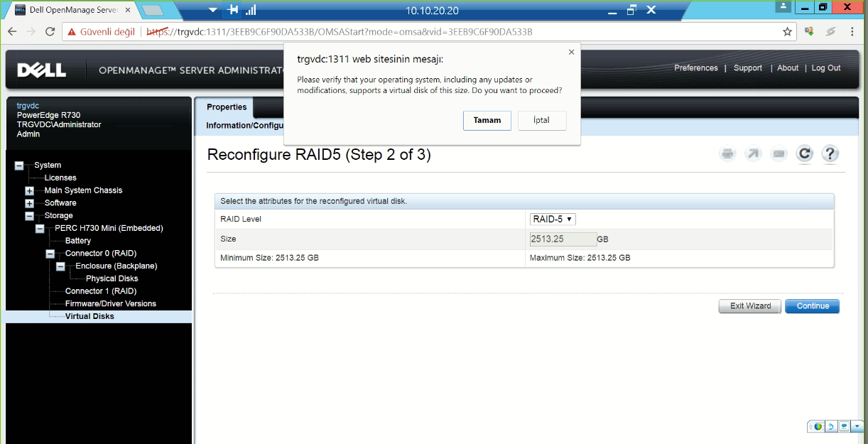This screenshot has width=868, height=444.
Task: Click the Size input field
Action: (x=563, y=239)
